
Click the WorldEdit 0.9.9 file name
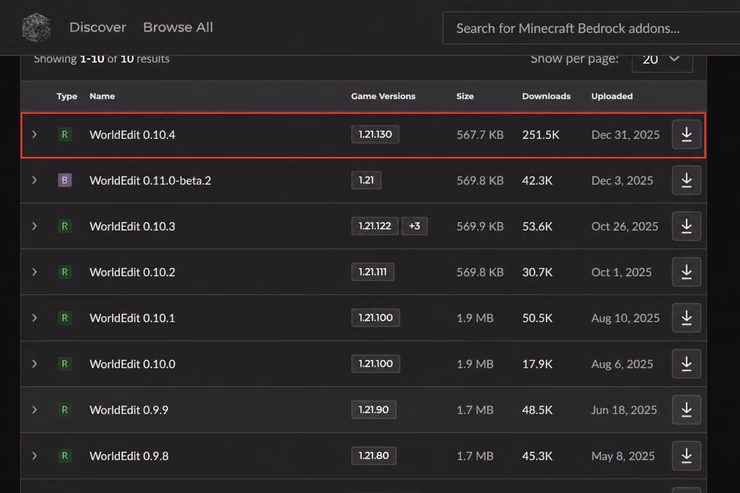tap(129, 410)
